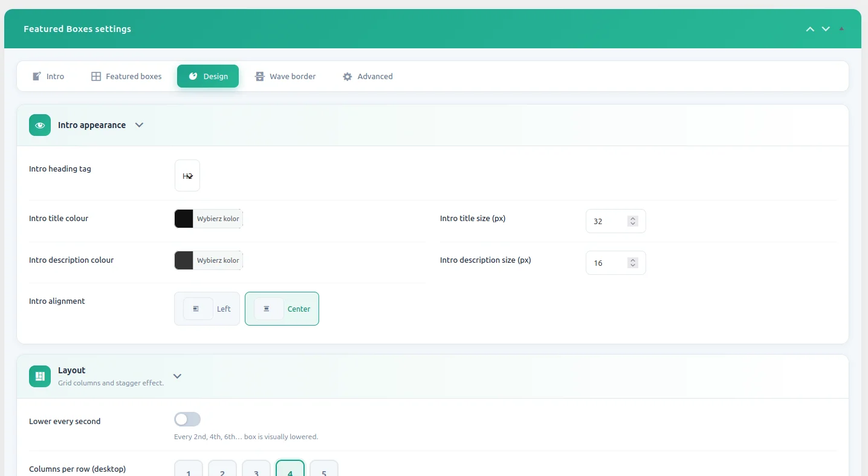
Task: Increase the Intro title size value
Action: point(633,219)
